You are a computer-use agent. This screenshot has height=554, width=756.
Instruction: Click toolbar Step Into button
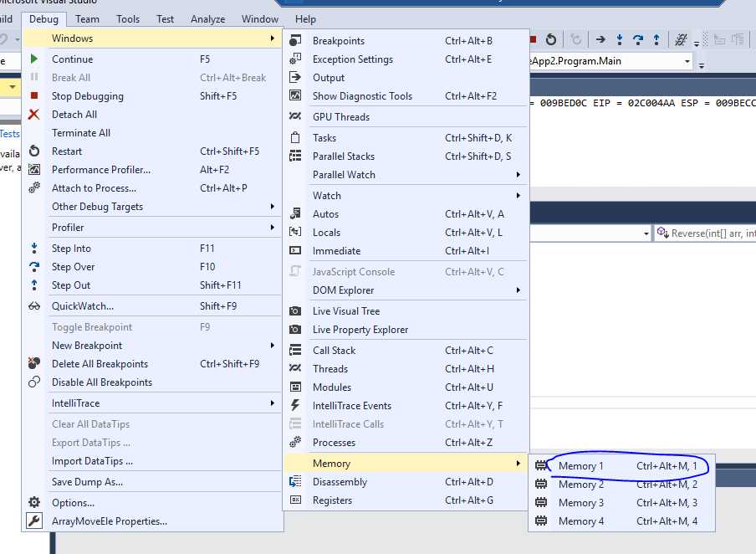coord(620,39)
